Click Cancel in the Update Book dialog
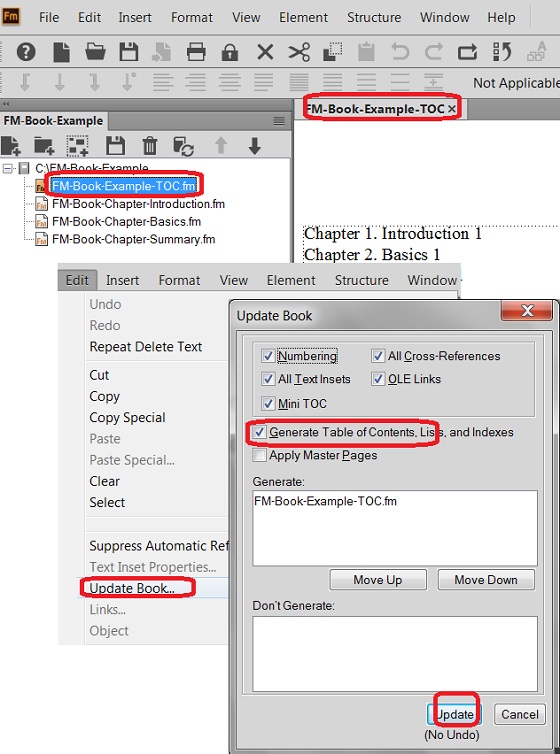 pyautogui.click(x=520, y=714)
